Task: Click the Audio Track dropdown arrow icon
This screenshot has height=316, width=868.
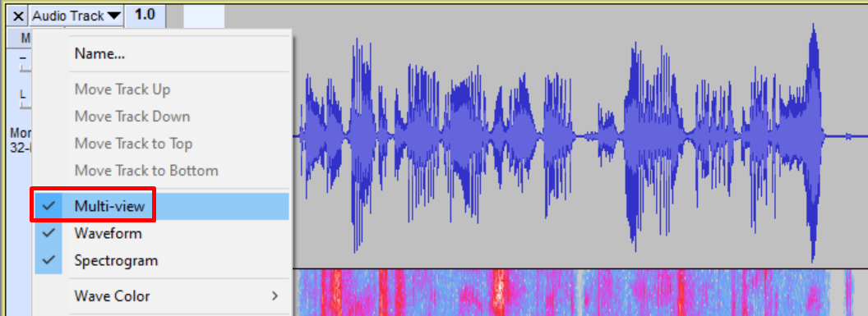Action: click(x=113, y=16)
